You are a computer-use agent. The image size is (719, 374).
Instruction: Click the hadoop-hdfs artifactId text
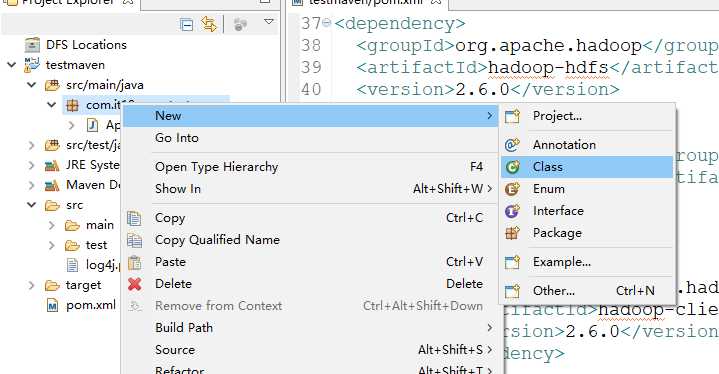548,68
